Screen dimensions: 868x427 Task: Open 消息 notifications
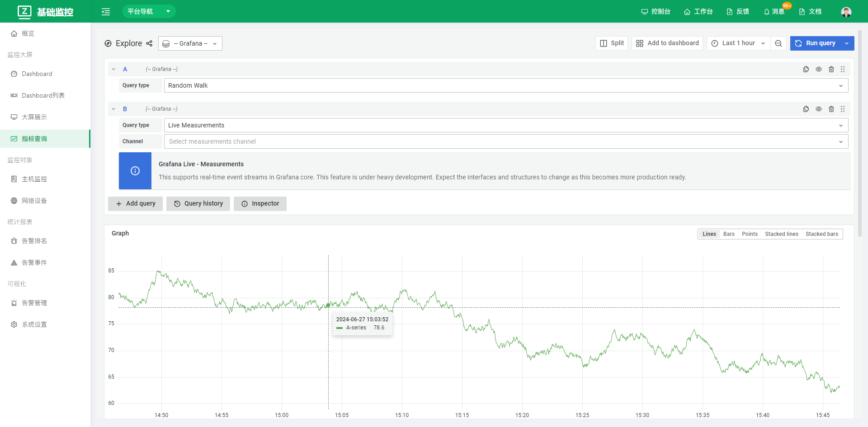(x=774, y=11)
